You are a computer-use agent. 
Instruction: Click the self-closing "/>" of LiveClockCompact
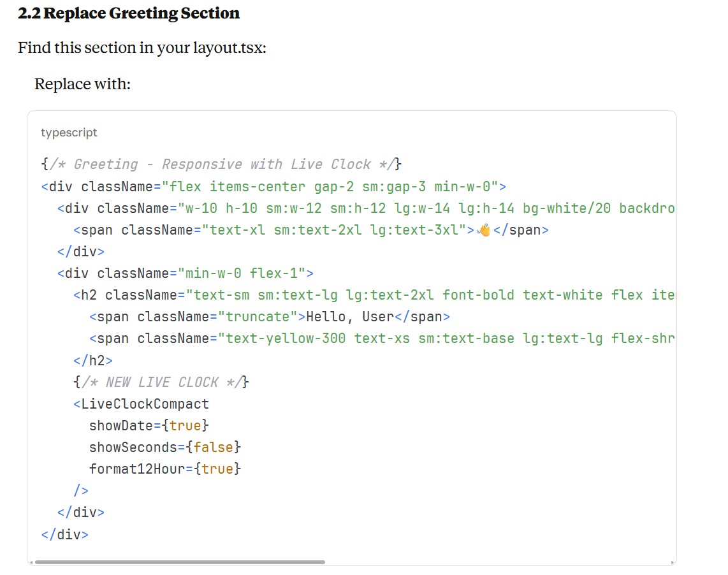[81, 490]
